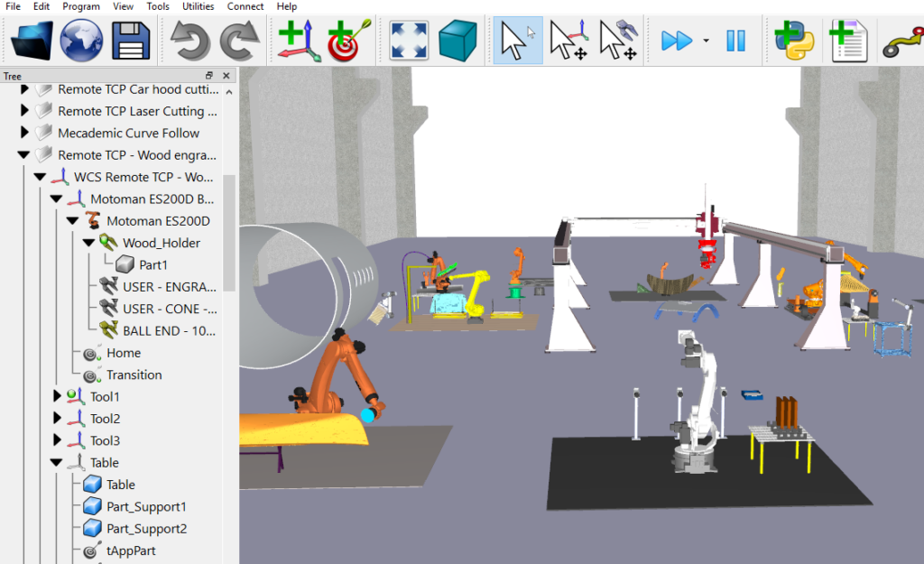Open the online library globe icon
Screen dimensions: 924x564
tap(81, 41)
